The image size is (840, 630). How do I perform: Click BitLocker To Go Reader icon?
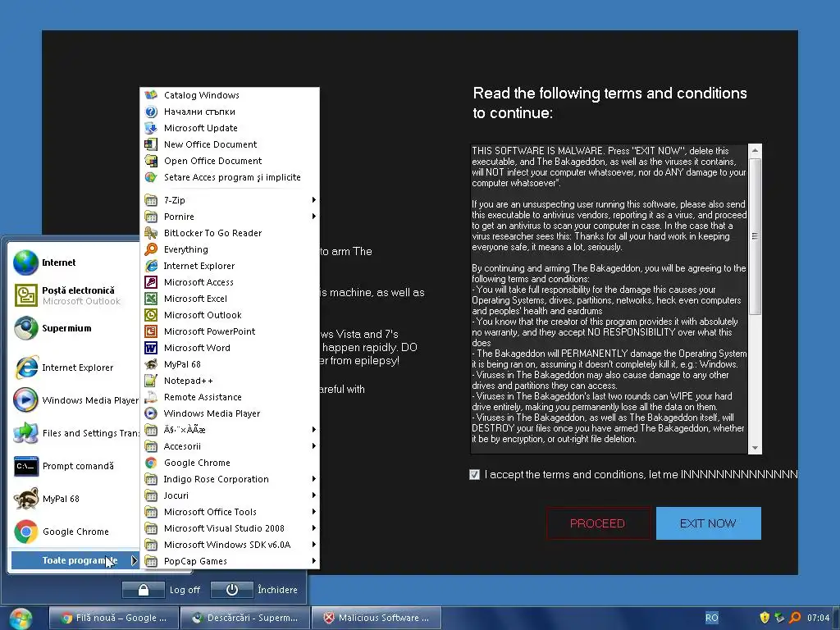pos(151,233)
